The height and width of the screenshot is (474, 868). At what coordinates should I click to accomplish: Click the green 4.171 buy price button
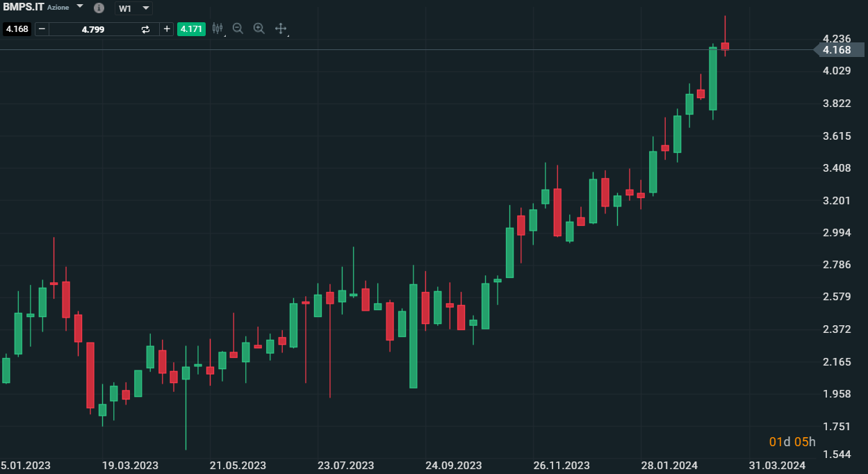(x=191, y=29)
